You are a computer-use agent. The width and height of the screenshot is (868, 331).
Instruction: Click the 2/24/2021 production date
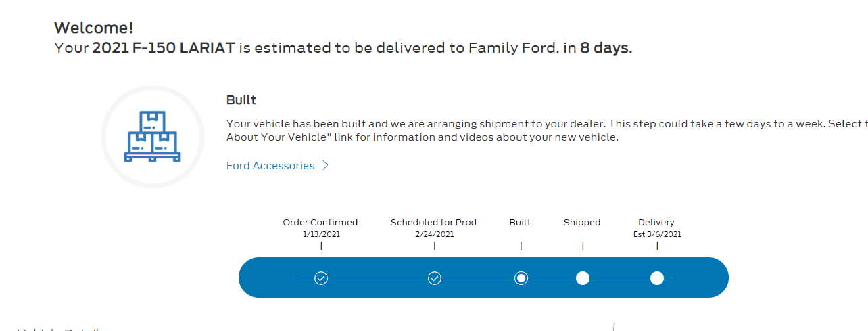tap(434, 234)
